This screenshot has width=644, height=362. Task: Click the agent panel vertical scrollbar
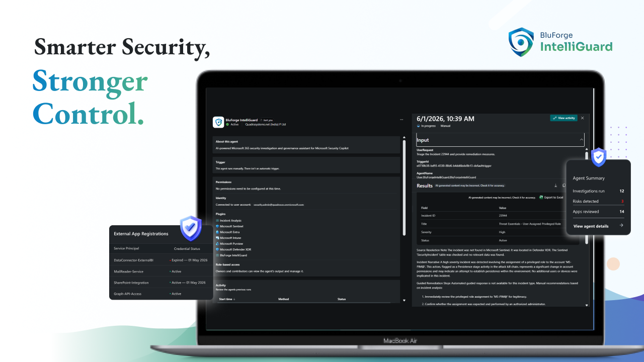tap(404, 187)
